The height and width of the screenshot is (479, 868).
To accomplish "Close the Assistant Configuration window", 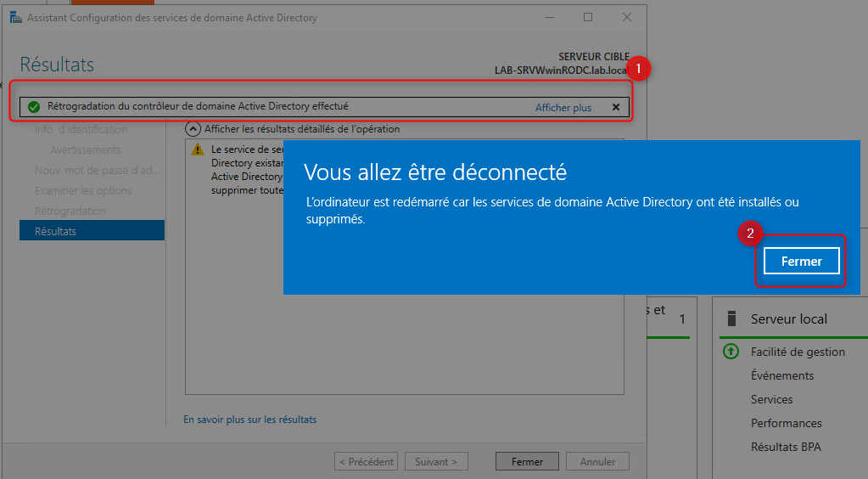I will click(627, 17).
